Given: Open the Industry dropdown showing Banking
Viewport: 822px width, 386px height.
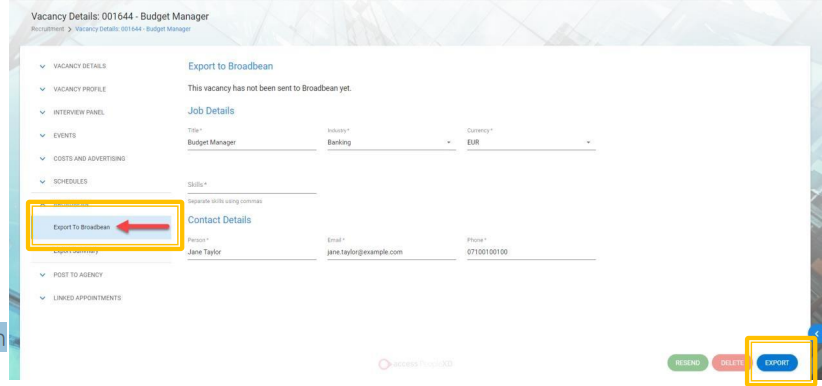Looking at the screenshot, I should click(x=391, y=142).
